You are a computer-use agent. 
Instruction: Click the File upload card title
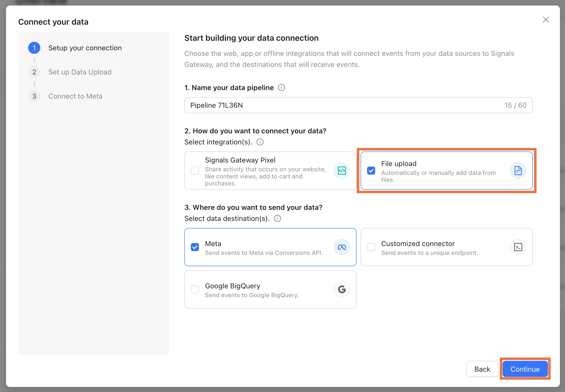[x=399, y=164]
